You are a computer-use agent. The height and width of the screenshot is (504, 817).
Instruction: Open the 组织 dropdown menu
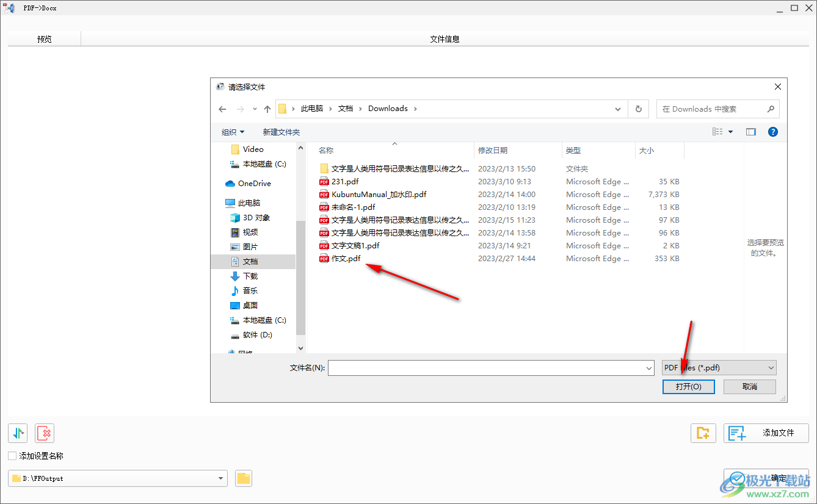click(x=233, y=132)
